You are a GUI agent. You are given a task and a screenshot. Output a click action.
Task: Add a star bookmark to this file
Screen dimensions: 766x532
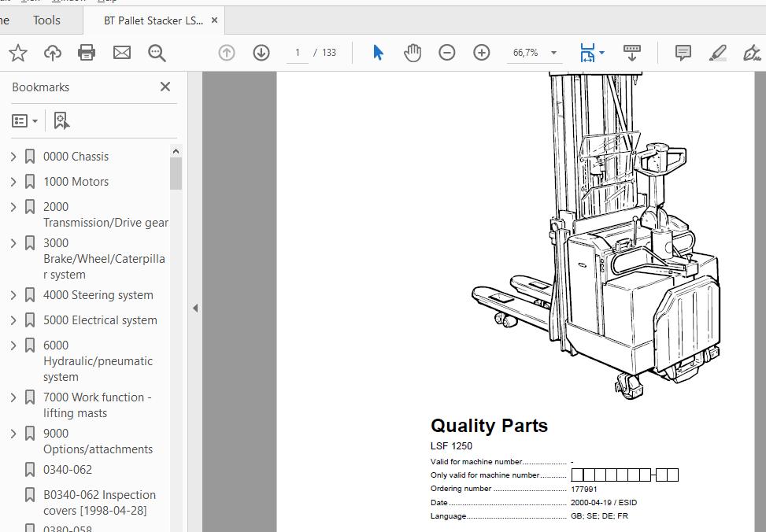tap(17, 53)
